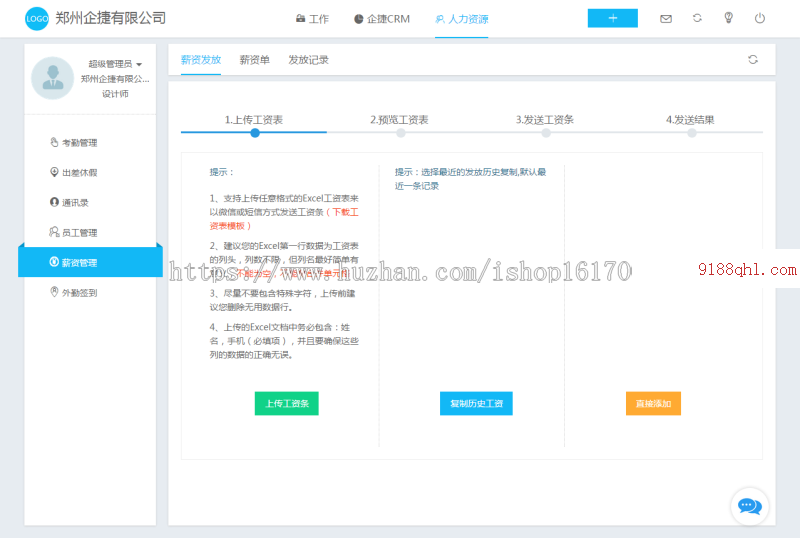Click the grey step two marker dot
The image size is (800, 538).
tap(401, 133)
